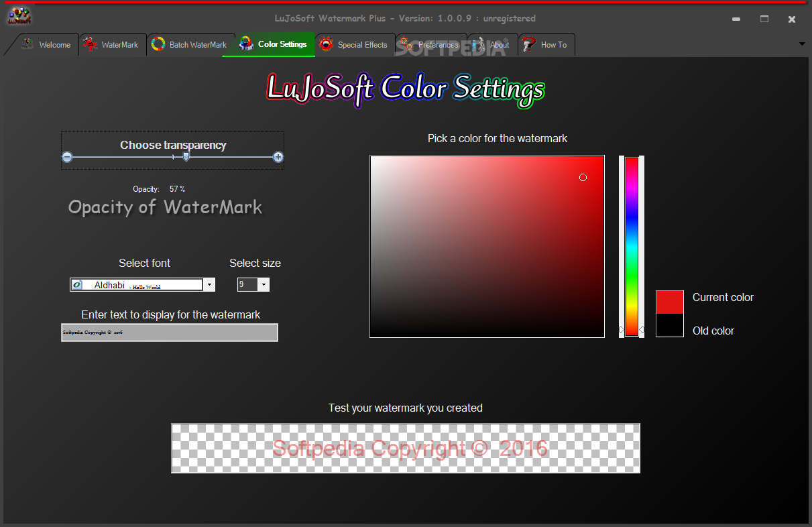This screenshot has height=527, width=812.
Task: Click the 'Old color' label
Action: click(713, 331)
